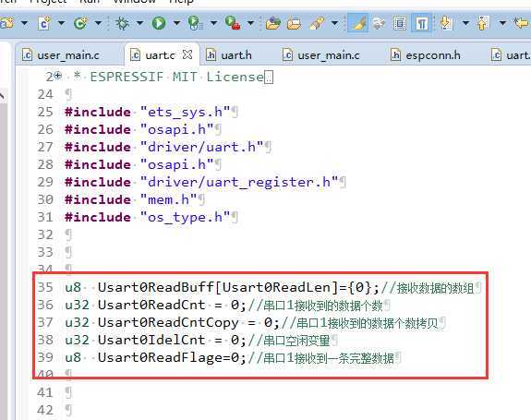531x420 pixels.
Task: Open dropdown beside New C source file
Action: (61, 23)
